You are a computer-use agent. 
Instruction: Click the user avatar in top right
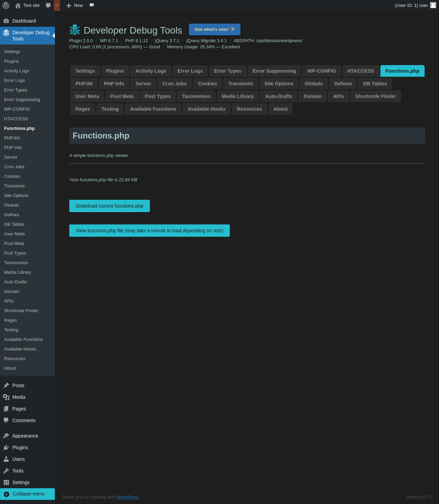[x=433, y=5]
